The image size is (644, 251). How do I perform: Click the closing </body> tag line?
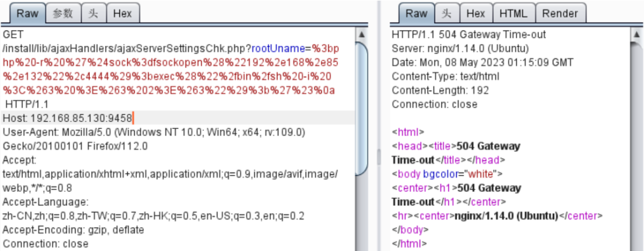tap(410, 230)
